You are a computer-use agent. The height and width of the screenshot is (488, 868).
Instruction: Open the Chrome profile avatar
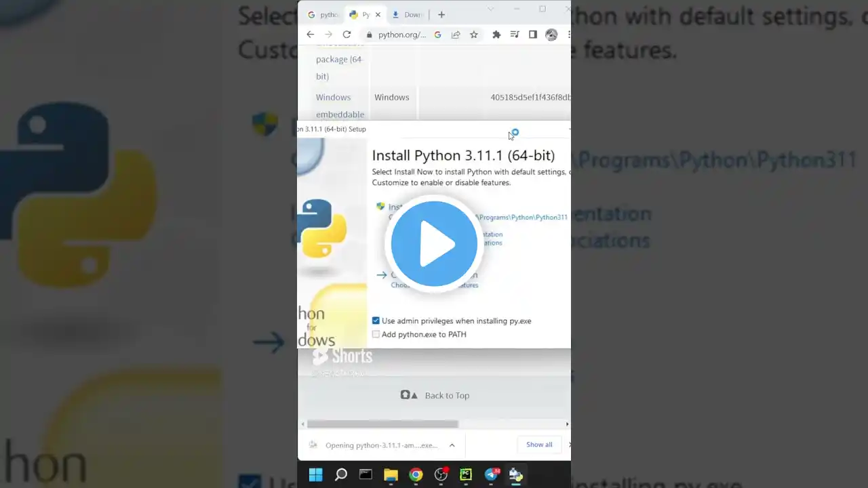[551, 35]
